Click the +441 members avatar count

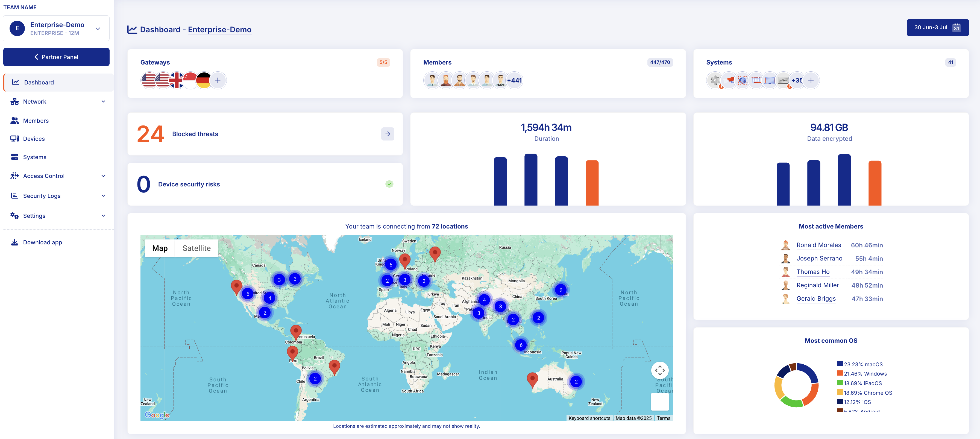[514, 80]
